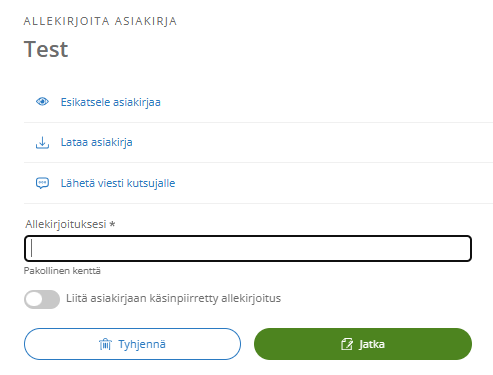The height and width of the screenshot is (375, 493).
Task: Click the trash can icon in Tyhjennä
Action: coord(105,344)
